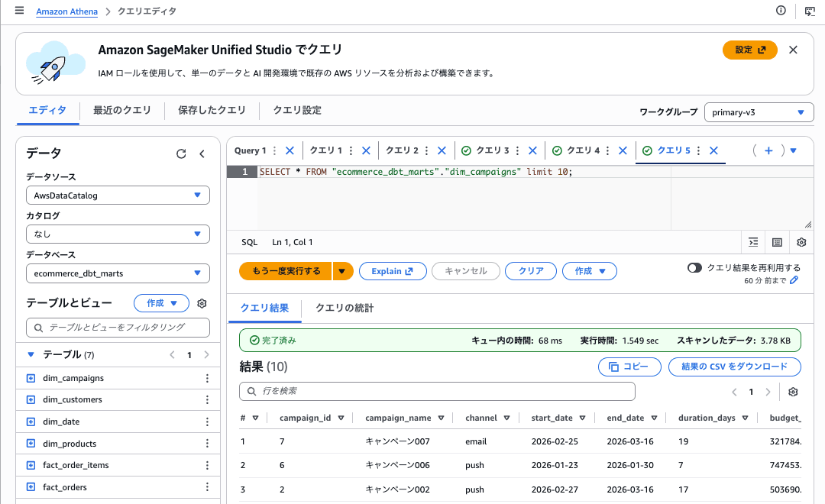The width and height of the screenshot is (825, 504).
Task: Click the format query indent icon
Action: (x=753, y=242)
